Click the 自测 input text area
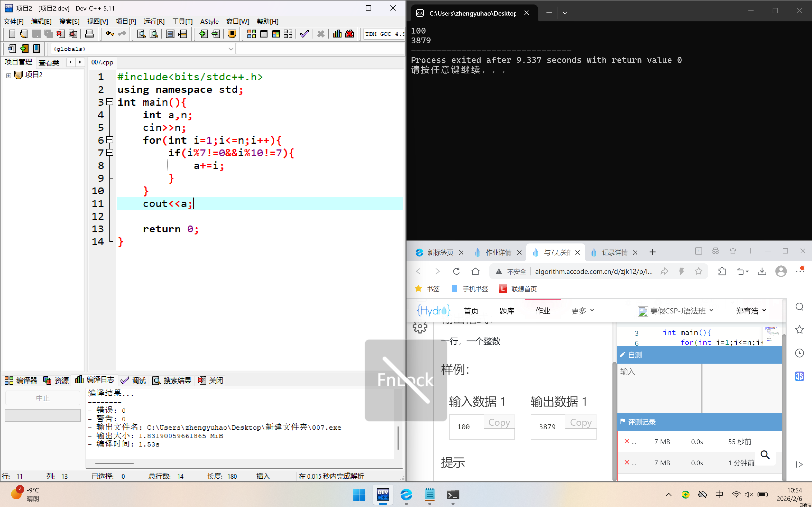 coord(659,388)
